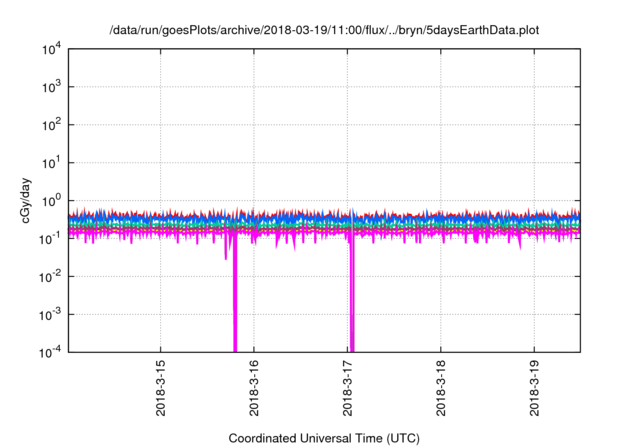Click the 10^-4 y-axis tick label
This screenshot has width=640, height=448.
[x=50, y=352]
